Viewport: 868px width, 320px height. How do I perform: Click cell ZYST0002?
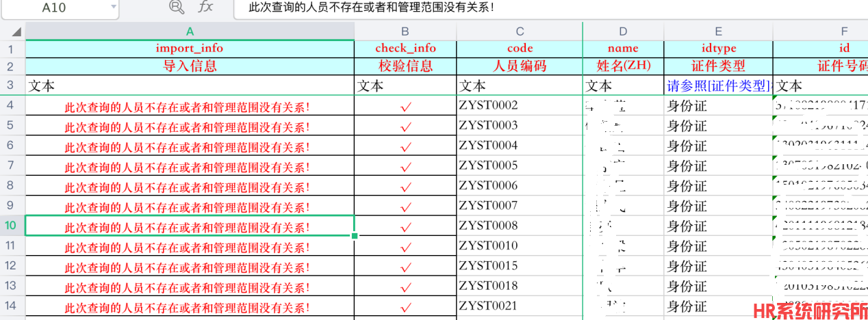pyautogui.click(x=520, y=105)
